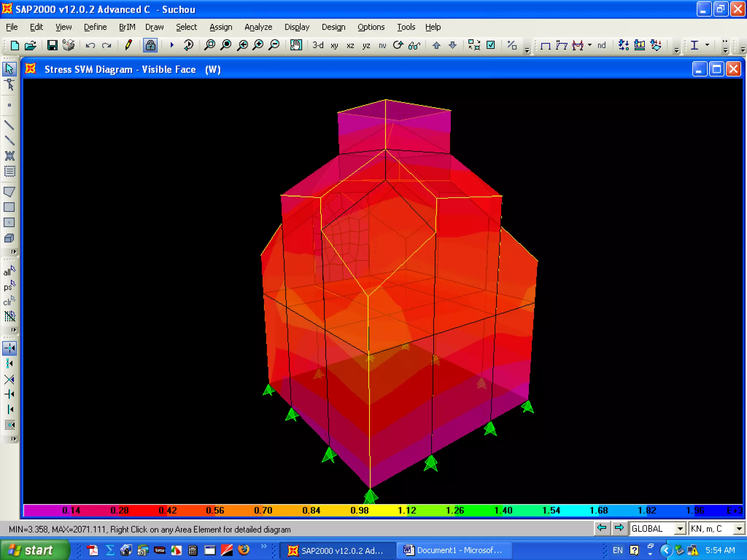The image size is (747, 560).
Task: Click the Rotate 3D View icon
Action: coord(398,45)
